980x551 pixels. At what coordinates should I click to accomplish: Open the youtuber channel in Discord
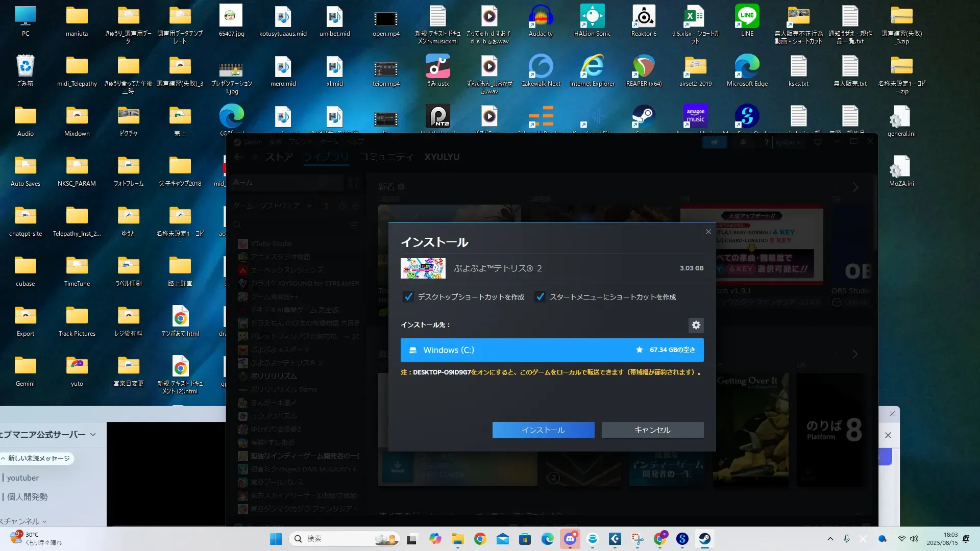[x=23, y=478]
